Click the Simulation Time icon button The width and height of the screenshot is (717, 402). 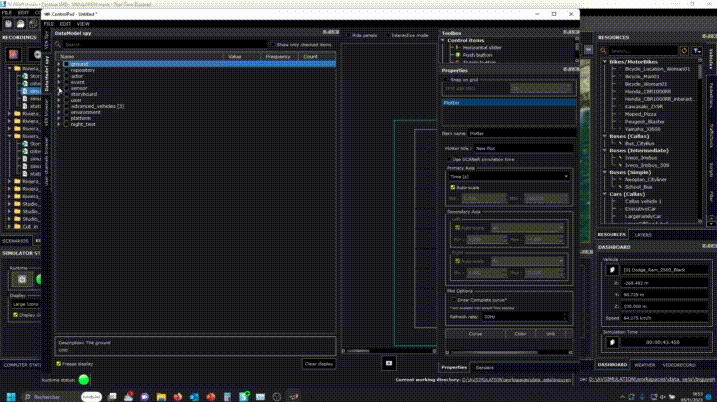tap(612, 342)
